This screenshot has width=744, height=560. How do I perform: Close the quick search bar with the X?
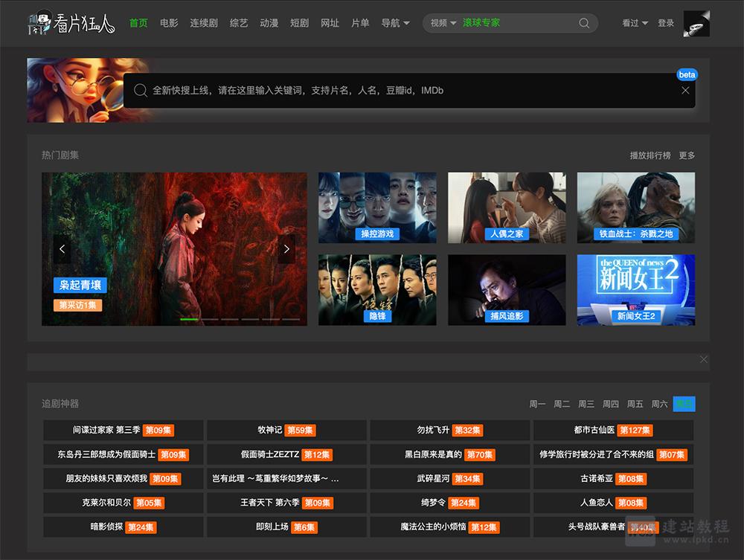[685, 91]
